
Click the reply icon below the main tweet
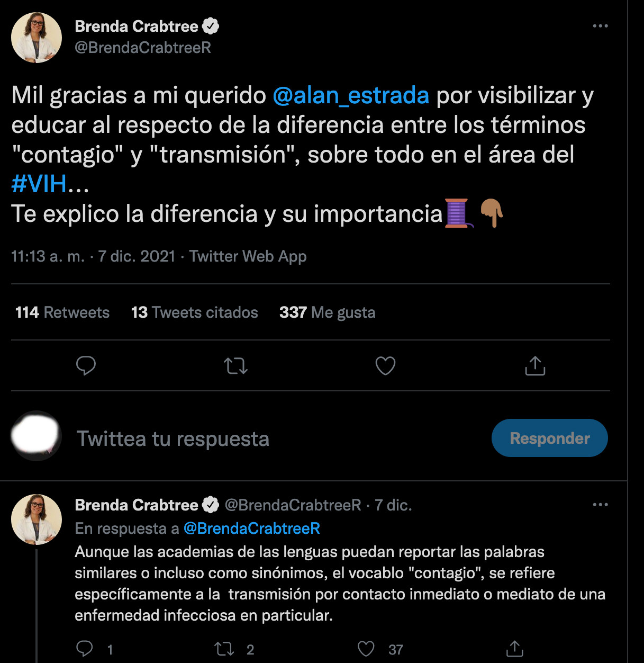point(86,366)
